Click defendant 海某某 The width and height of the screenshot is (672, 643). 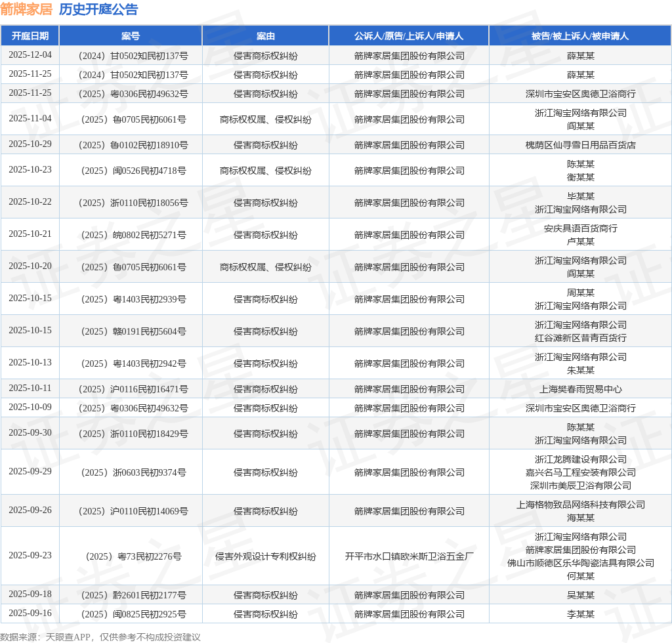[581, 518]
